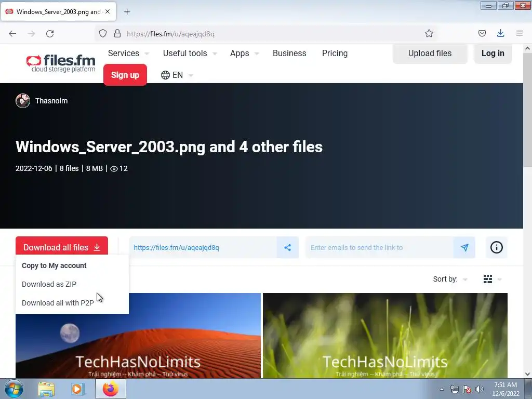Open a new browser tab
The image size is (532, 399).
(x=127, y=12)
